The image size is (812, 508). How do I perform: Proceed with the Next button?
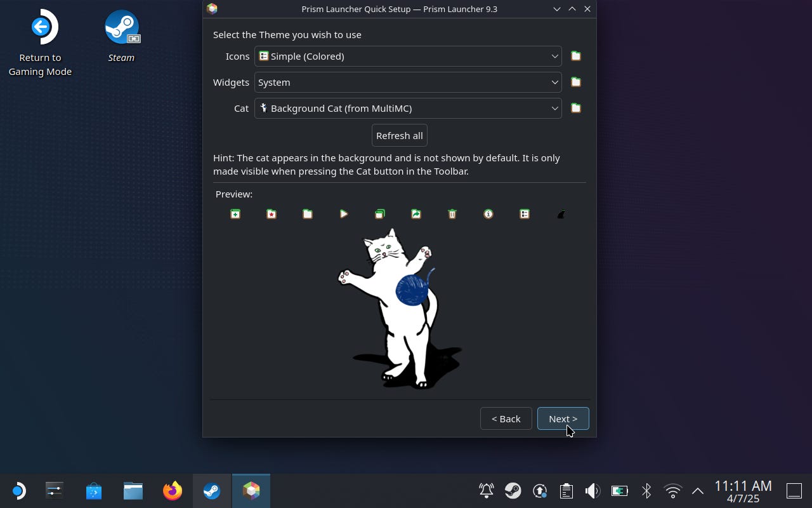[x=563, y=418]
